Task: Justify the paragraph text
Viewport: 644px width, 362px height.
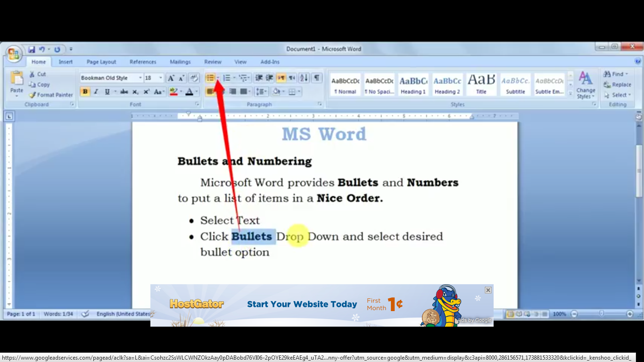Action: coord(243,91)
